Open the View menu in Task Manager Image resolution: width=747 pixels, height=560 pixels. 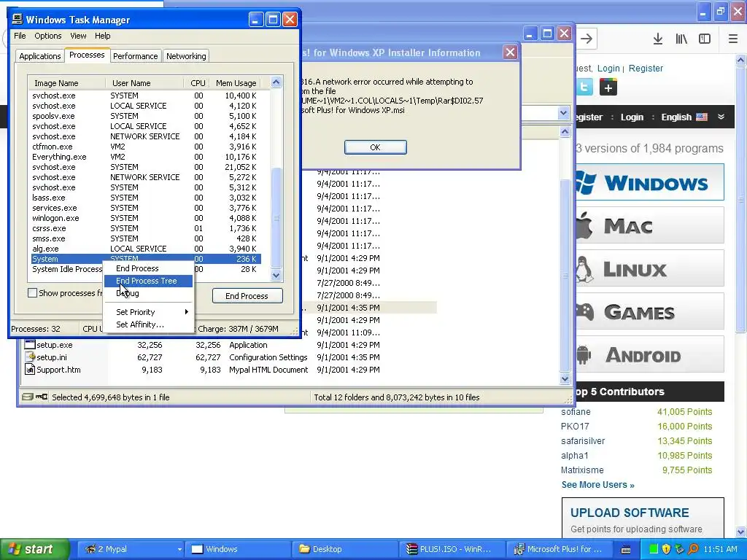[78, 36]
